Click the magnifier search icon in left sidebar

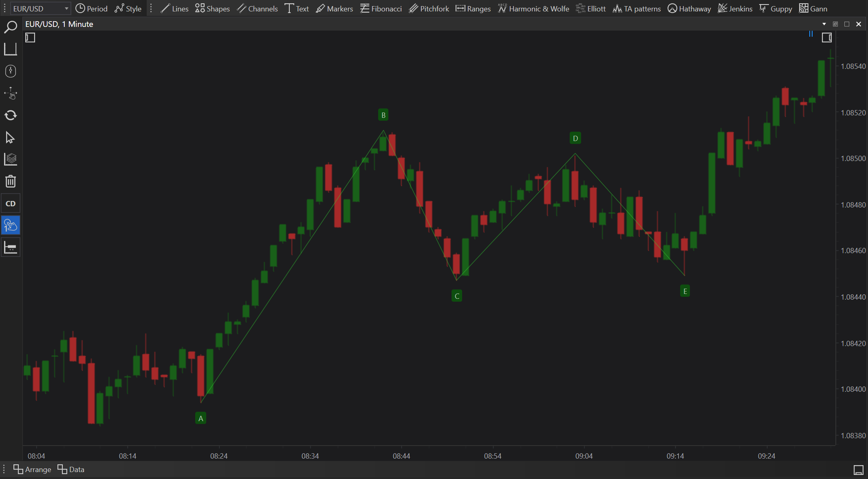tap(10, 27)
